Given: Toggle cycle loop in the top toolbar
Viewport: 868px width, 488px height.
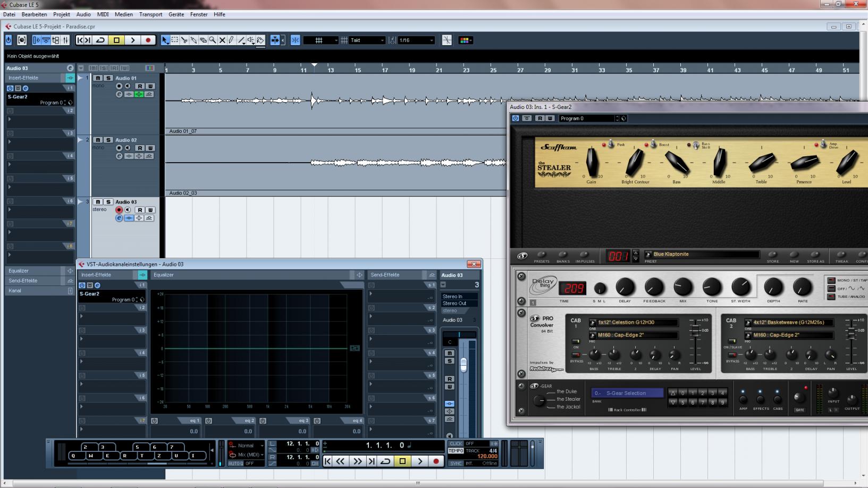Looking at the screenshot, I should (100, 40).
